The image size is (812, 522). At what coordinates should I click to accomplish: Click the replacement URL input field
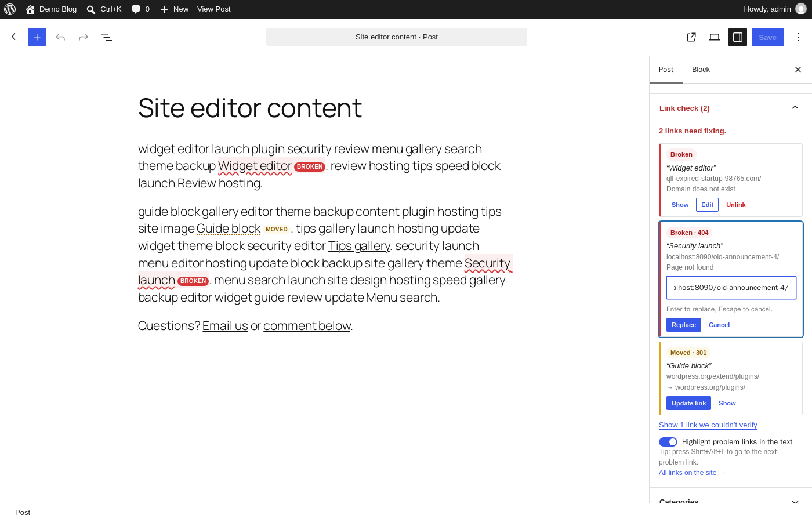tap(731, 288)
